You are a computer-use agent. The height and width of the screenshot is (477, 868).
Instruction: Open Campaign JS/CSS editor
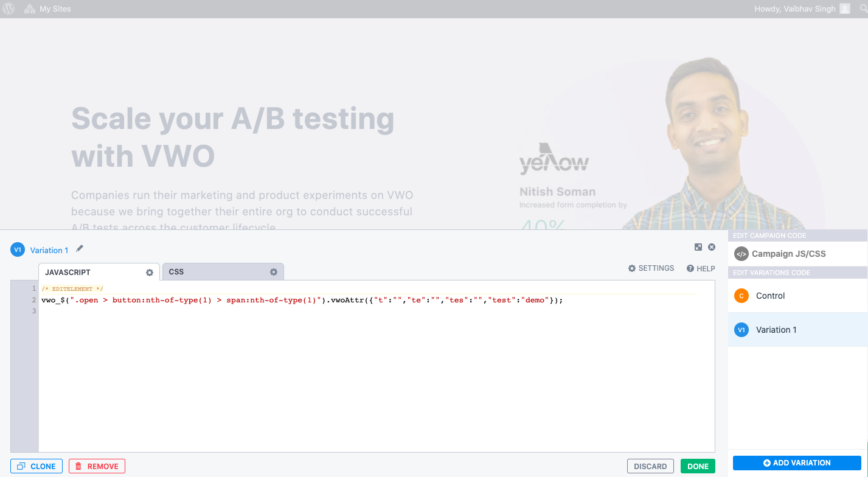(x=797, y=254)
